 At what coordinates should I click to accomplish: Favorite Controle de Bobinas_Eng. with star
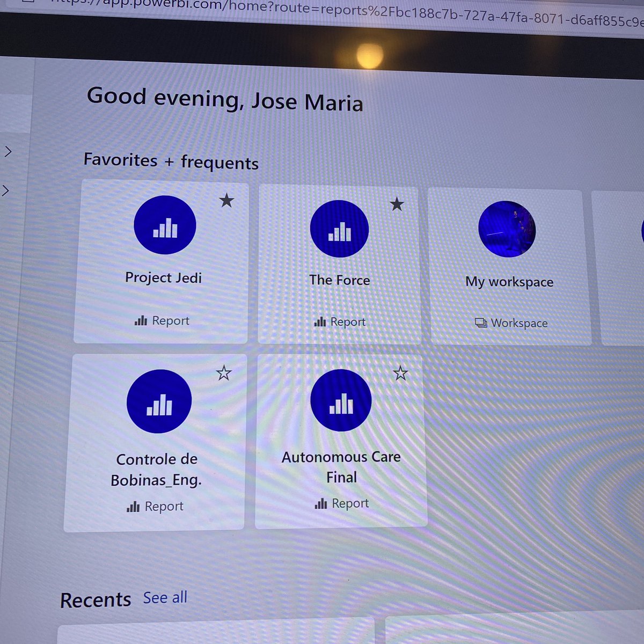(224, 372)
